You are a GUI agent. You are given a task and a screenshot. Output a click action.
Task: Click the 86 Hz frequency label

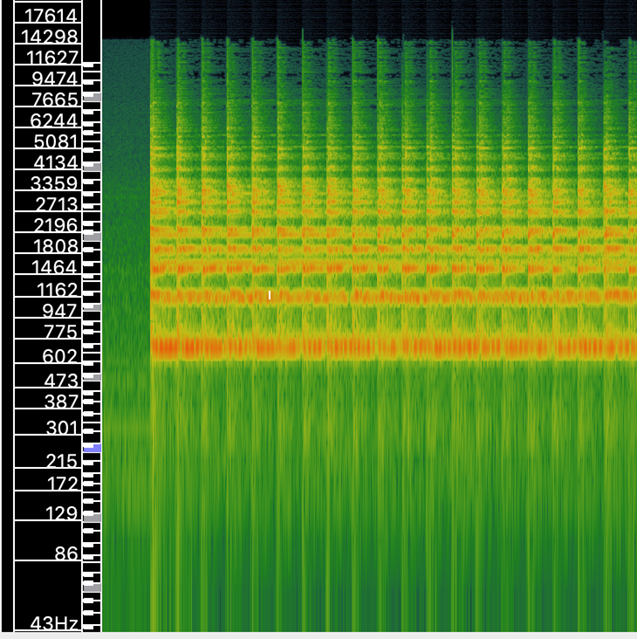tap(65, 552)
